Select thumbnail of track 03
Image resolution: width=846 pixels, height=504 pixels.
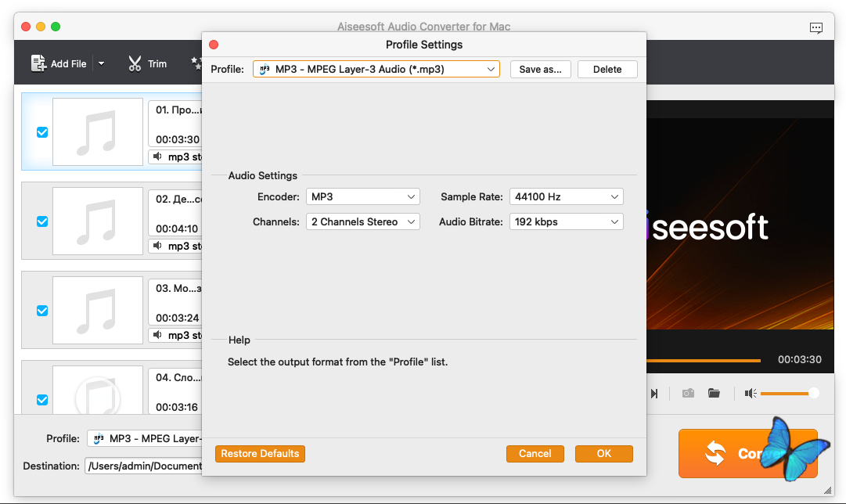pyautogui.click(x=98, y=310)
